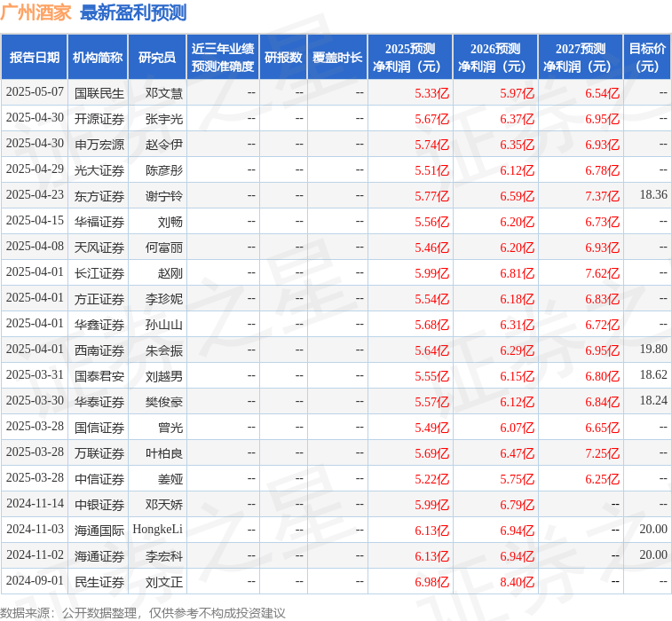Select the 2024-11-14 date cell
The width and height of the screenshot is (672, 621).
35,503
